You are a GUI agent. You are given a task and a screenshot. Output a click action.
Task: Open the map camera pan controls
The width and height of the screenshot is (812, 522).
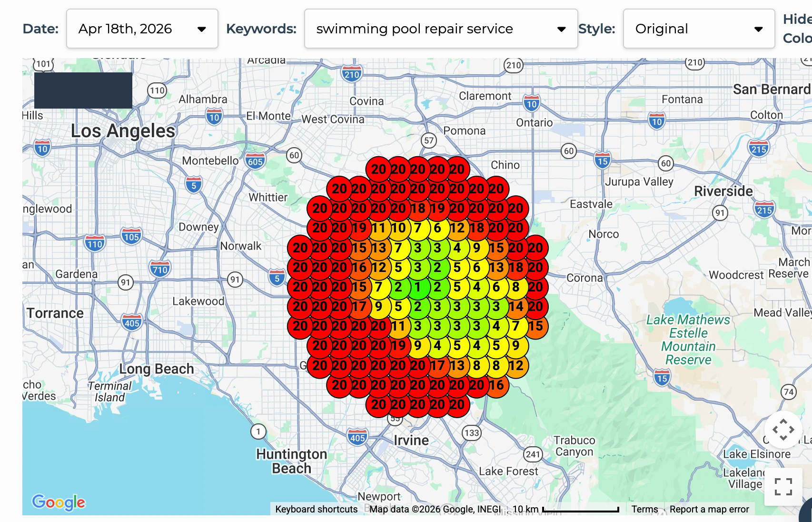pos(783,430)
